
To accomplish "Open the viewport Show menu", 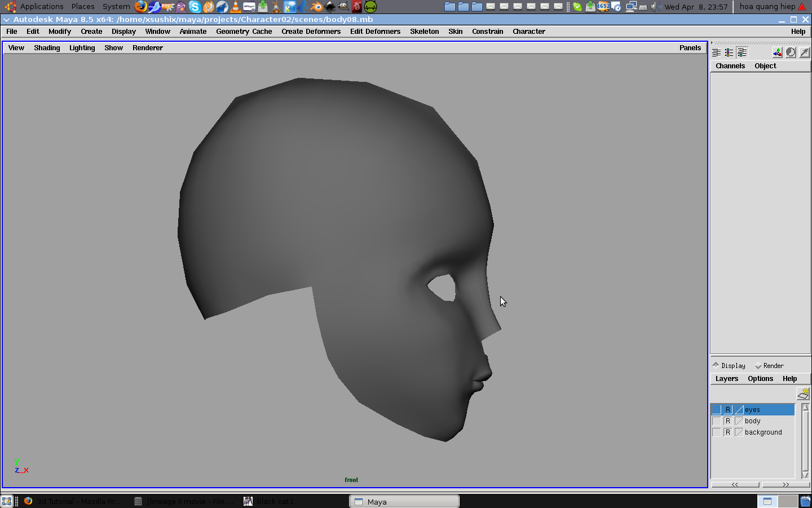I will pos(113,48).
